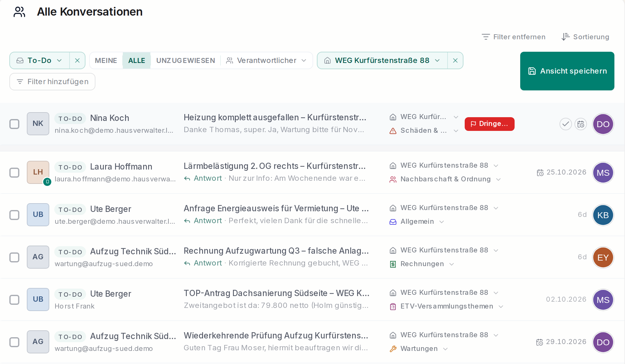625x364 pixels.
Task: Select the Nina Koch conversation checkbox
Action: [14, 124]
